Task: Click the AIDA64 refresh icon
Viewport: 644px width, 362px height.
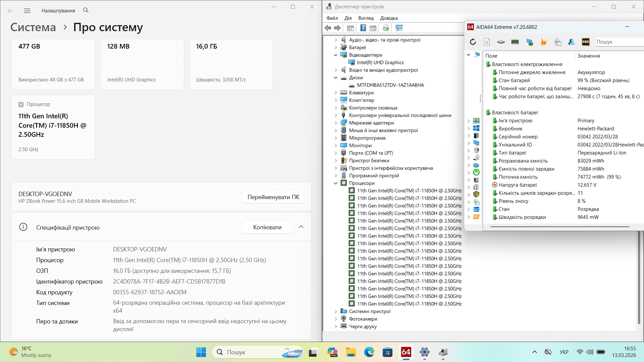Action: pos(473,42)
